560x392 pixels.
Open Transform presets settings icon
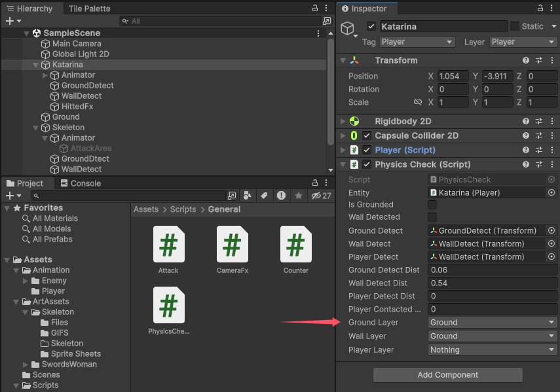(x=539, y=60)
